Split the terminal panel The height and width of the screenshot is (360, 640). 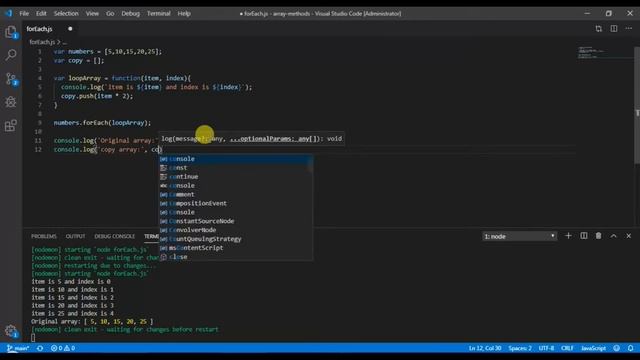click(584, 236)
